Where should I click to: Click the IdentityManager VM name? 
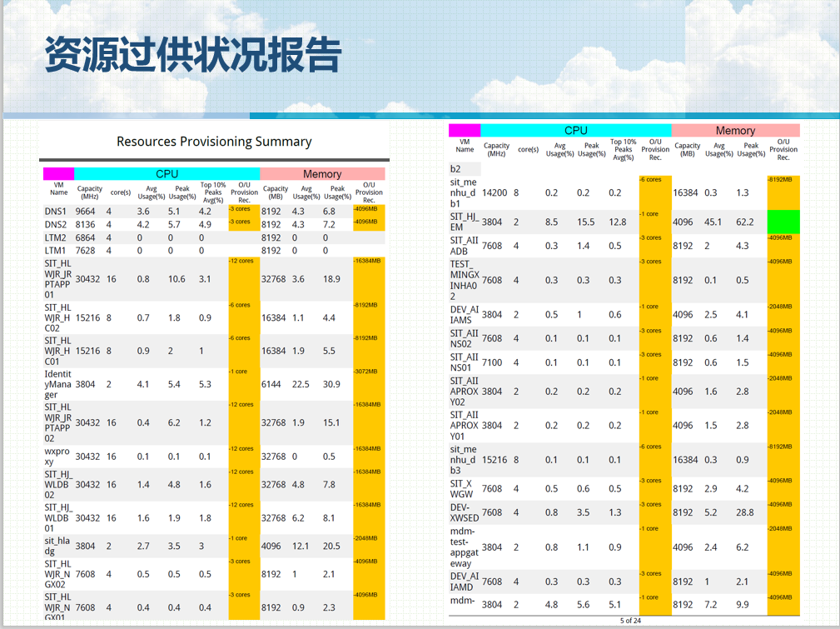[57, 385]
